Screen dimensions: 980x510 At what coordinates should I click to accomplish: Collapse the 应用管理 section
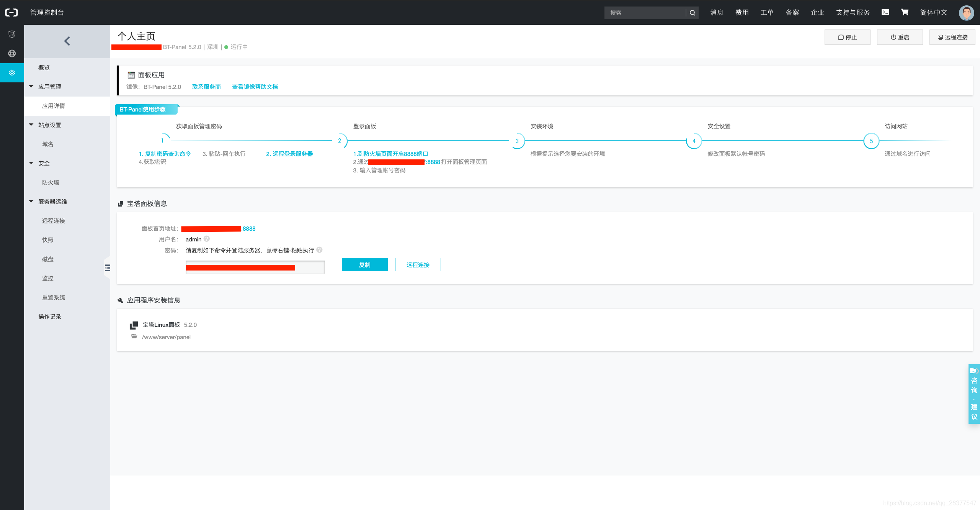(x=31, y=87)
